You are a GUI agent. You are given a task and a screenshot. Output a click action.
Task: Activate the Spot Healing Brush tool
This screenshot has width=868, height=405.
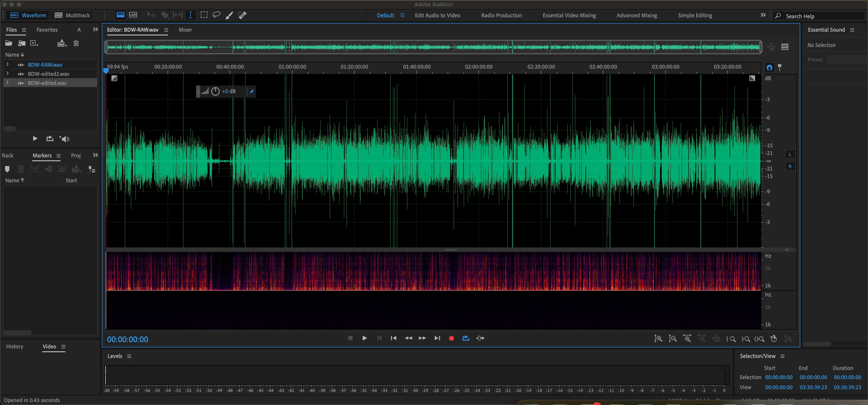242,15
